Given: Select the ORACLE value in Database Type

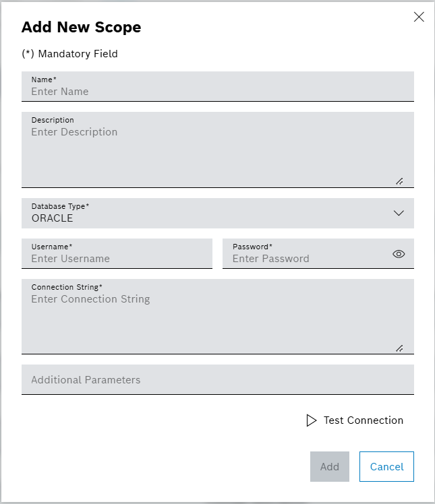Looking at the screenshot, I should [x=53, y=218].
